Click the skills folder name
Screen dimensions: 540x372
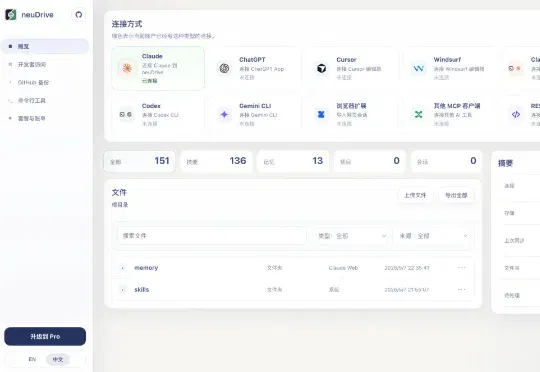(x=142, y=290)
